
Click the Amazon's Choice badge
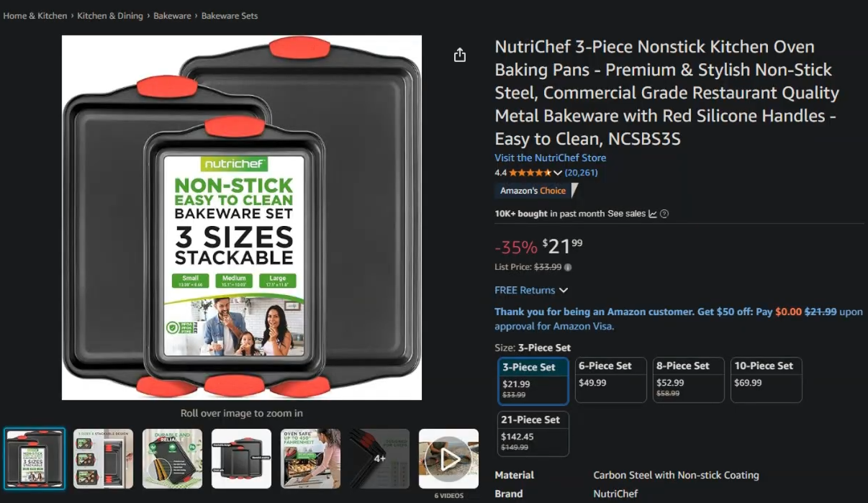pyautogui.click(x=536, y=191)
